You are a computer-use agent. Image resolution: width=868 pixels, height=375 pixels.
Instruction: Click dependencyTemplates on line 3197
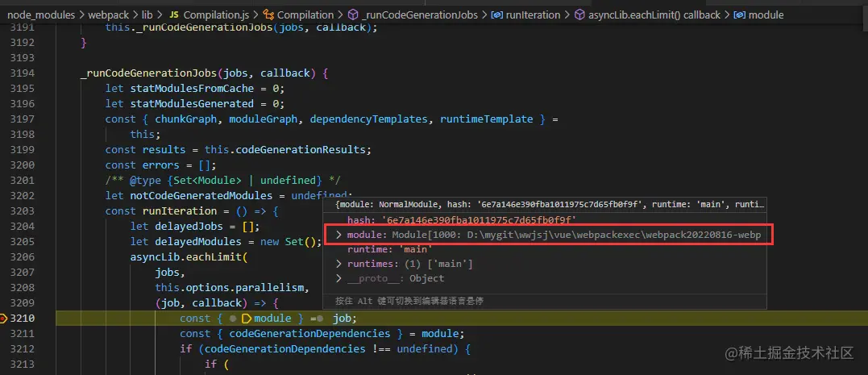pyautogui.click(x=368, y=119)
